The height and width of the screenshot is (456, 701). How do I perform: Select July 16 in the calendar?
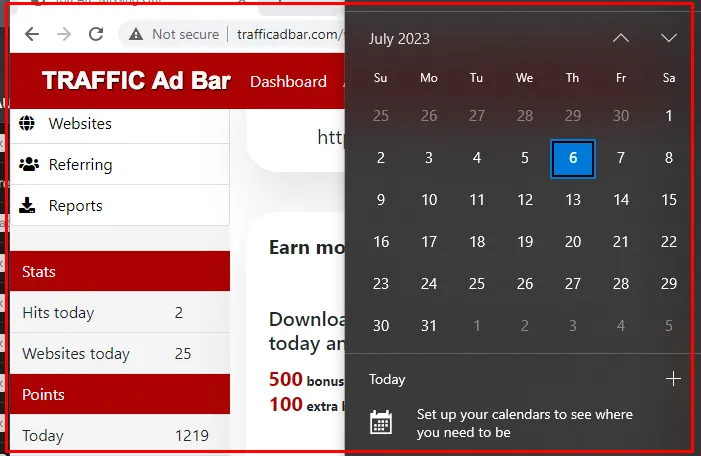pyautogui.click(x=381, y=242)
